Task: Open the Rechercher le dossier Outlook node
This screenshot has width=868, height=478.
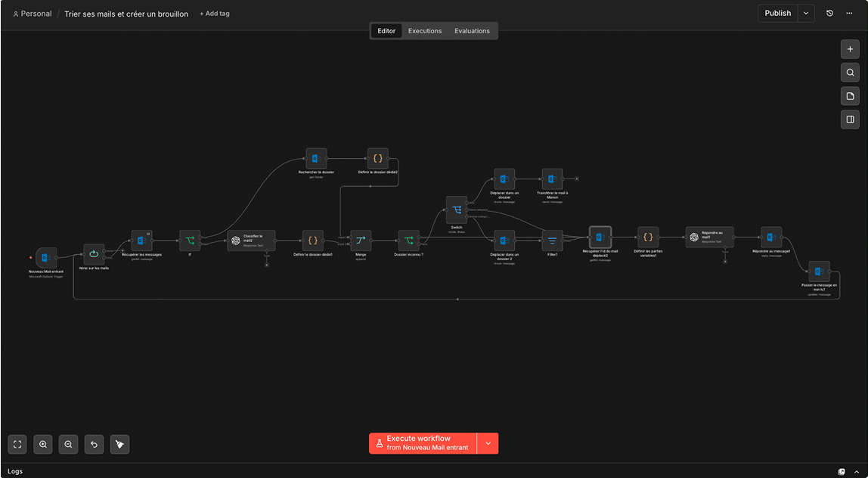Action: pyautogui.click(x=316, y=158)
